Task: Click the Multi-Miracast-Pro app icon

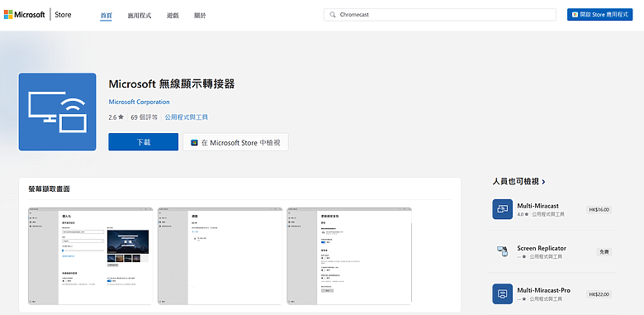Action: [x=502, y=294]
